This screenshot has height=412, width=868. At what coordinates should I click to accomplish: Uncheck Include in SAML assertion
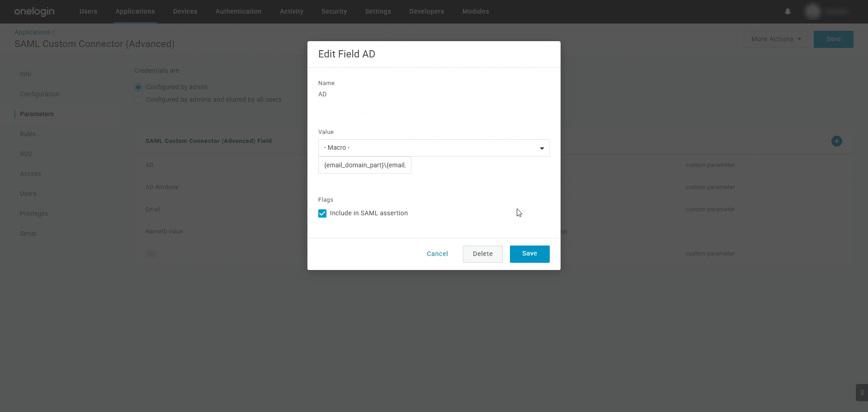pos(322,213)
